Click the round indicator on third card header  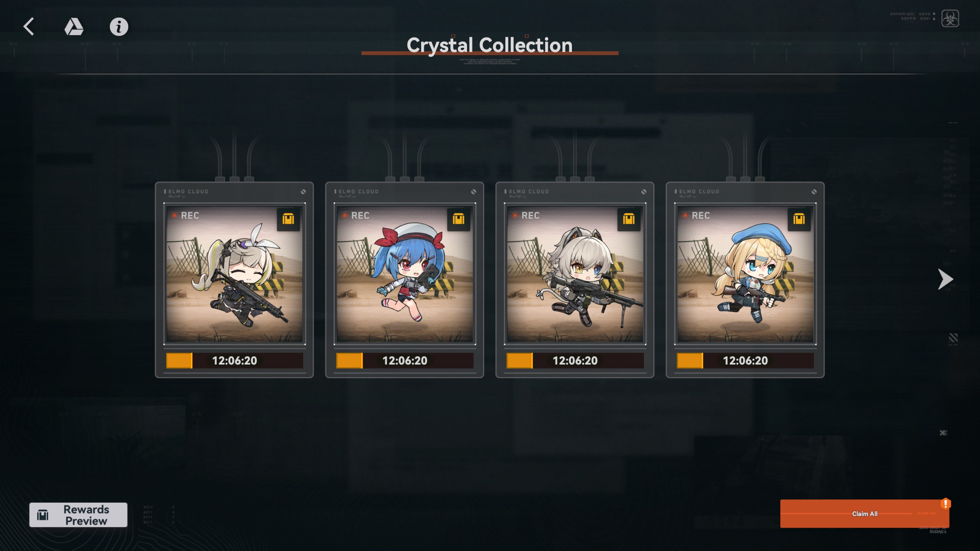[x=644, y=192]
